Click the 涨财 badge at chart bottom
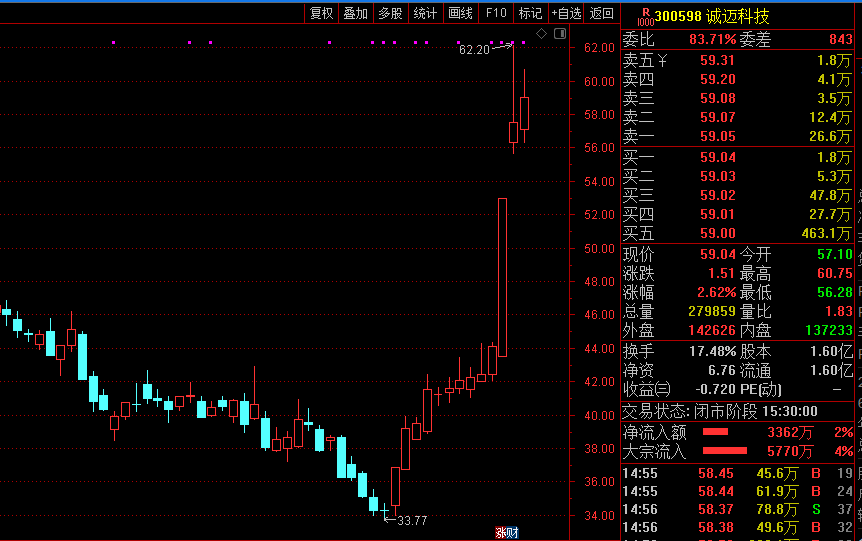 click(507, 532)
